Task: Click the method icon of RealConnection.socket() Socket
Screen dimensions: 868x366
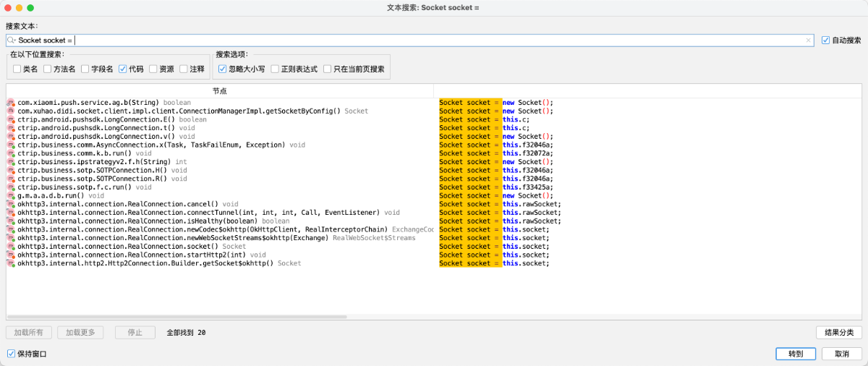Action: [x=11, y=247]
